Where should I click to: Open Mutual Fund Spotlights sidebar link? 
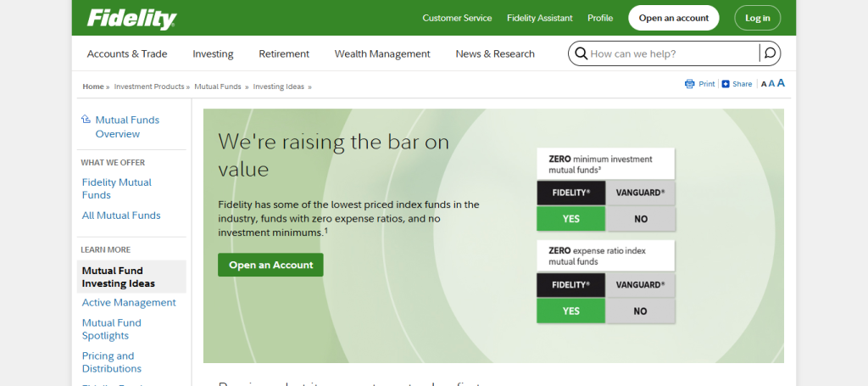[x=112, y=329]
